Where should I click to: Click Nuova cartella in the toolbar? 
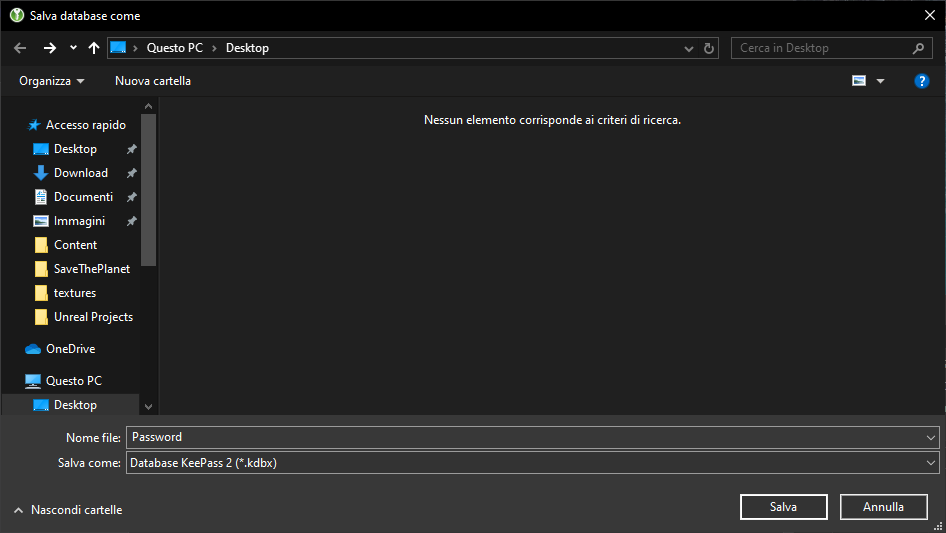click(x=153, y=81)
